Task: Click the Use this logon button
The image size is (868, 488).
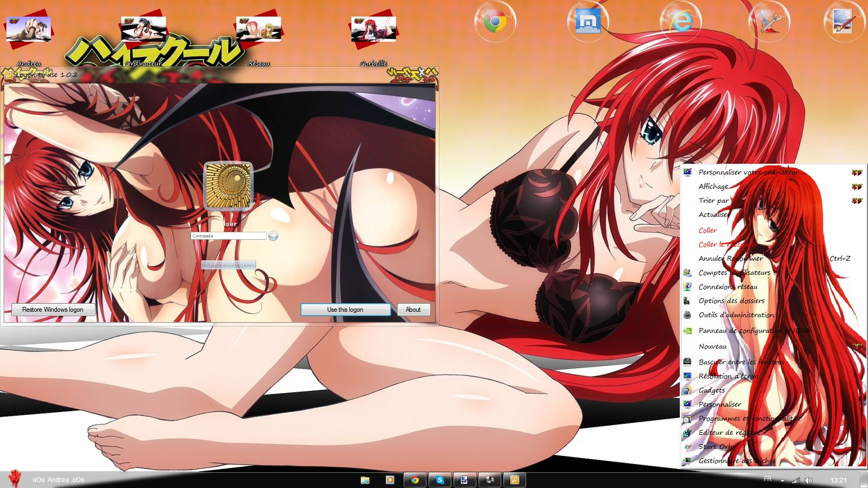Action: pos(345,310)
